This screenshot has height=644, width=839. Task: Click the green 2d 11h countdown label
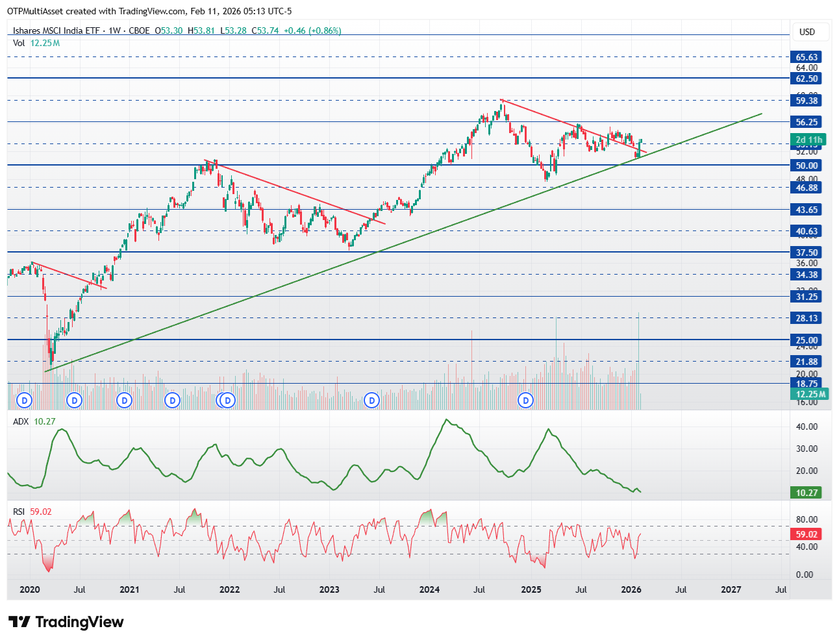808,140
